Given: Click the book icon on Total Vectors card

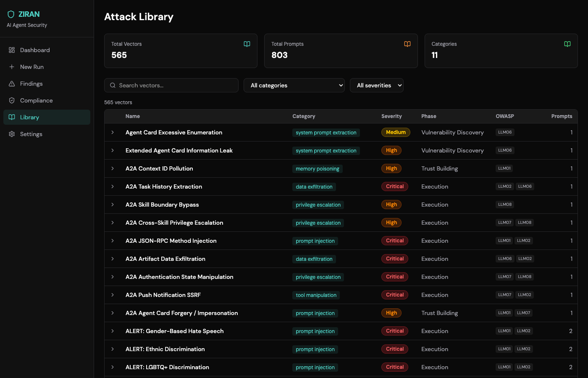Looking at the screenshot, I should tap(247, 44).
